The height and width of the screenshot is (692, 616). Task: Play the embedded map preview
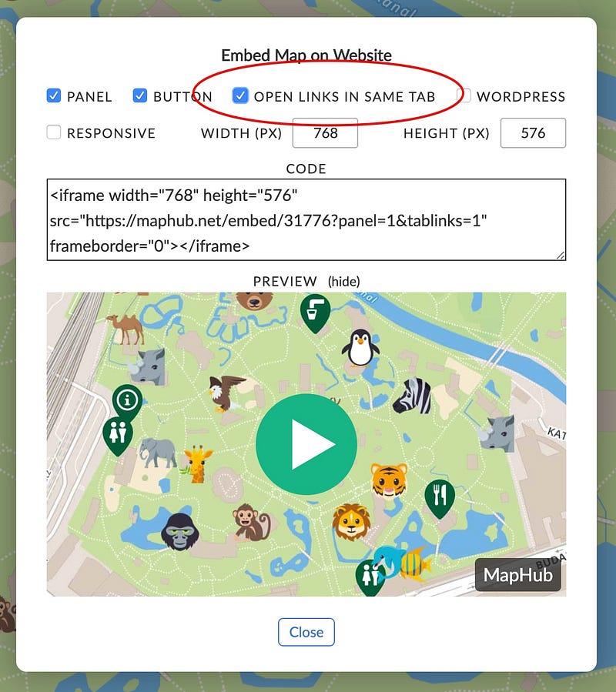[x=306, y=443]
